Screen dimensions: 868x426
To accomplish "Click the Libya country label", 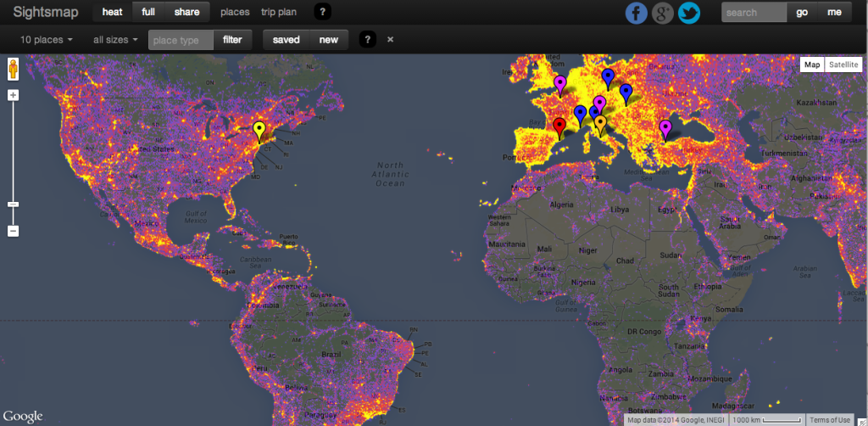I will (620, 210).
